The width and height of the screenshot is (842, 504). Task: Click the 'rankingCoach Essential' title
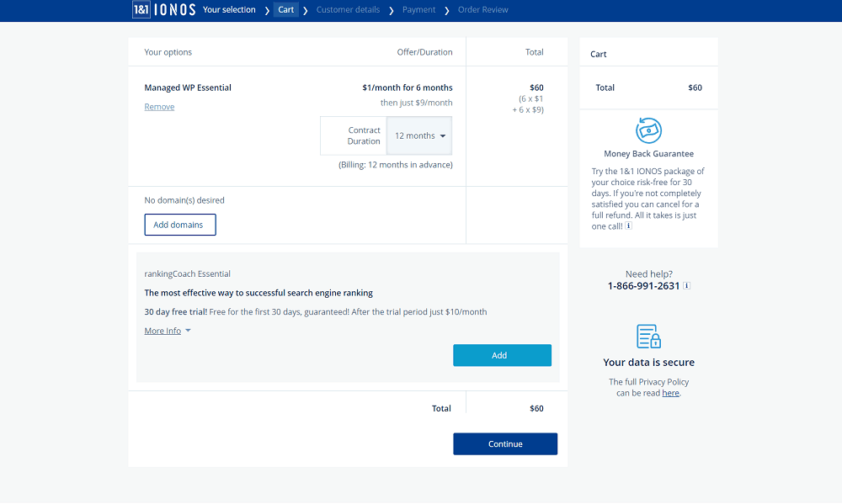click(188, 273)
